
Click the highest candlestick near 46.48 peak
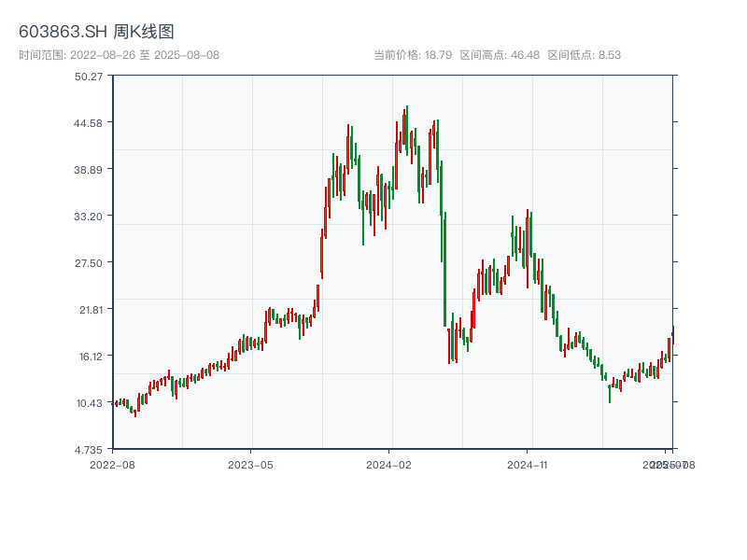click(407, 129)
